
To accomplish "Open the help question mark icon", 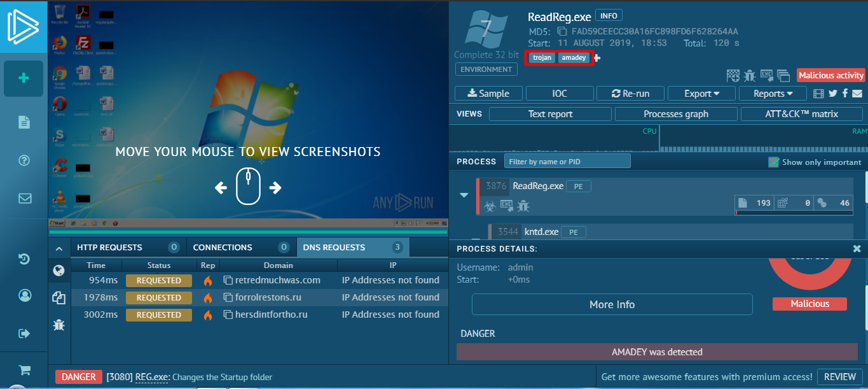I will [x=24, y=160].
